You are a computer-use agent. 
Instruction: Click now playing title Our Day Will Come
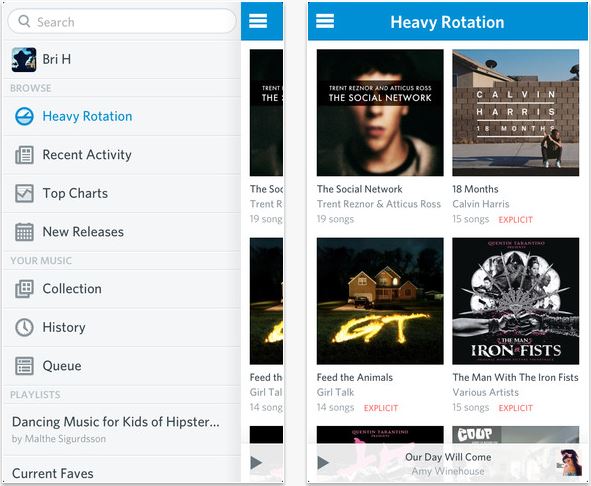448,457
